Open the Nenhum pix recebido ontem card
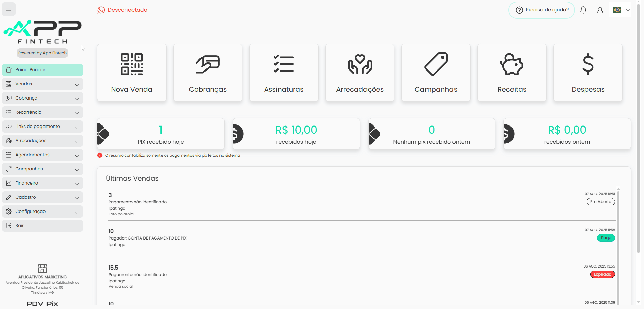The width and height of the screenshot is (644, 309). [x=432, y=134]
